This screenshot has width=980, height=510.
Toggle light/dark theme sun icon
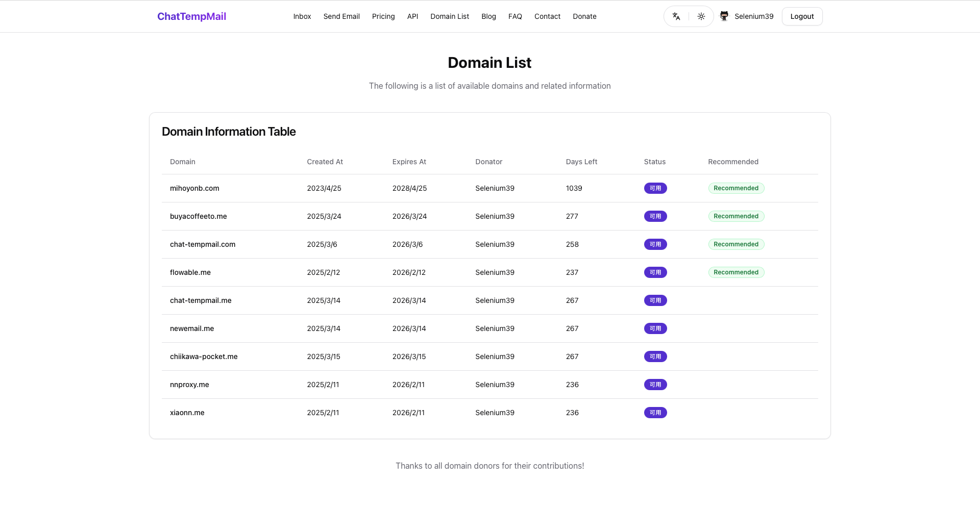click(701, 16)
